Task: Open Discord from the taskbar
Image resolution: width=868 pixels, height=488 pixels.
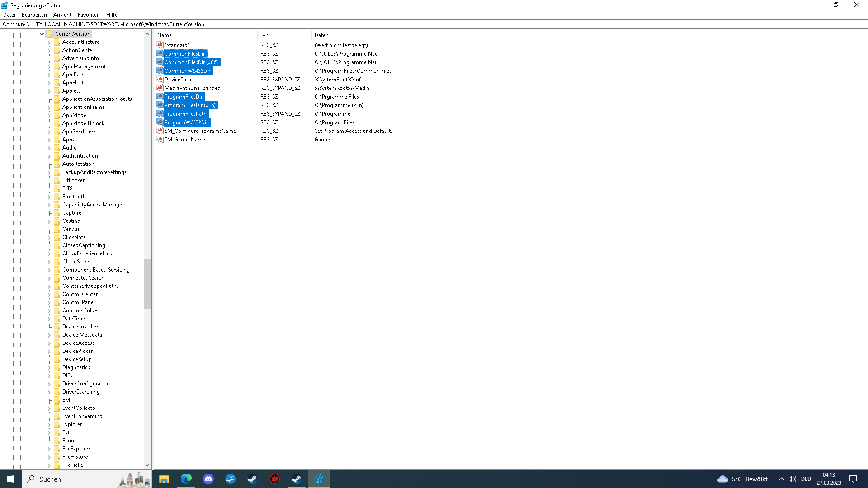Action: [x=208, y=479]
